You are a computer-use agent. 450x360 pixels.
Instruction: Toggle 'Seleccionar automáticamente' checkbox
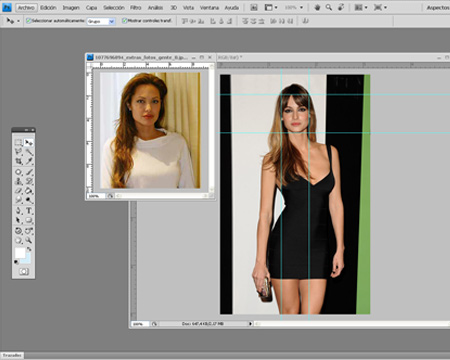click(x=29, y=21)
